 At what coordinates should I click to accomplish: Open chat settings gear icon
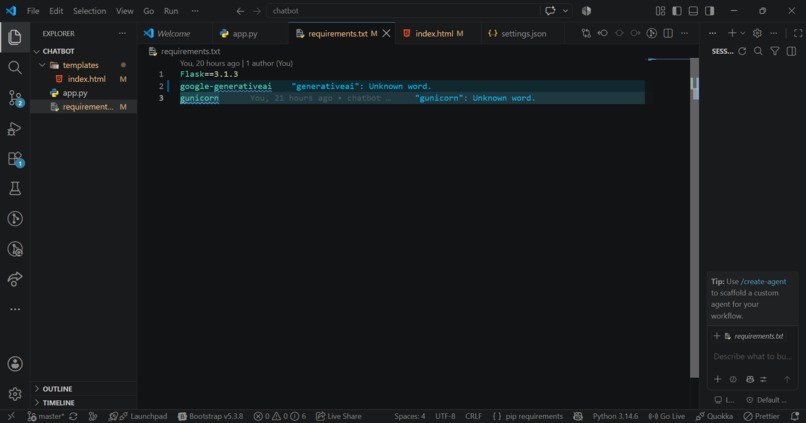click(757, 33)
